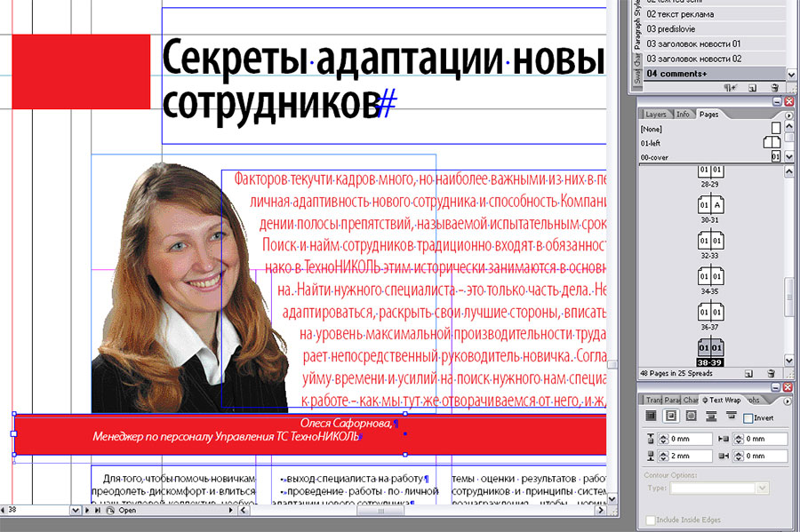Click Clear Overrides icon in Paragraph Styles
Screen dimensions: 800x532
[x=731, y=88]
